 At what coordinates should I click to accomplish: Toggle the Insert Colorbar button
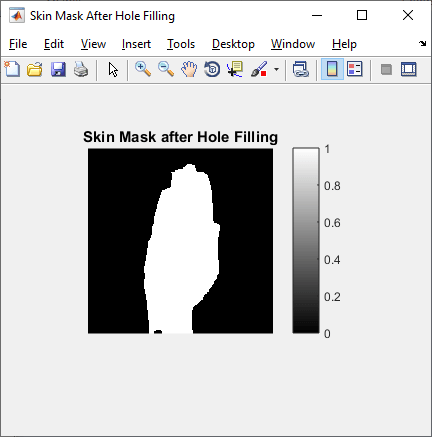coord(332,69)
